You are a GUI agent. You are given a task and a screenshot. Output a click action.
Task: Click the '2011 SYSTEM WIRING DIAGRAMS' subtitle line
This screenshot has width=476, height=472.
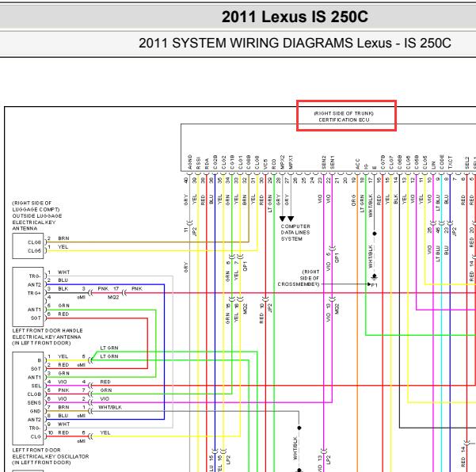coord(295,43)
